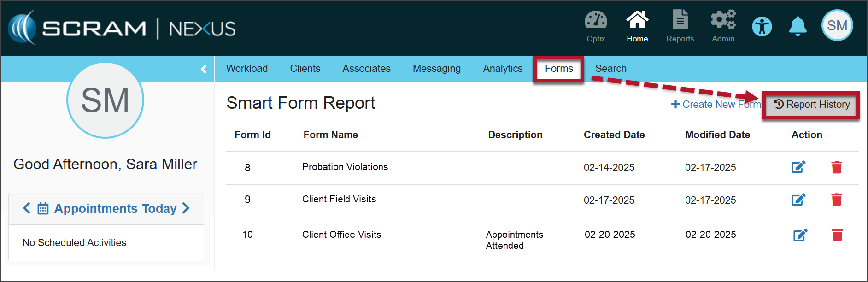Open the accessibility options icon
The image size is (868, 282).
[762, 26]
